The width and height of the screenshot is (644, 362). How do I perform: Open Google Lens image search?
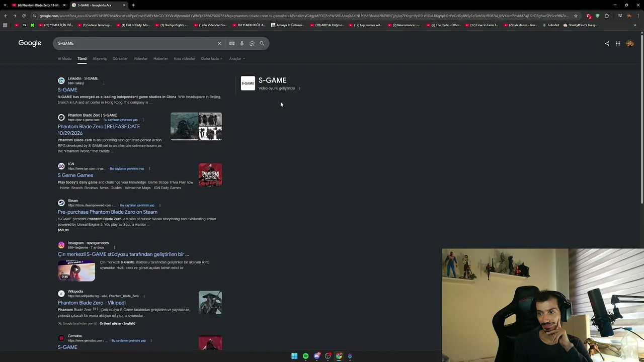(252, 43)
